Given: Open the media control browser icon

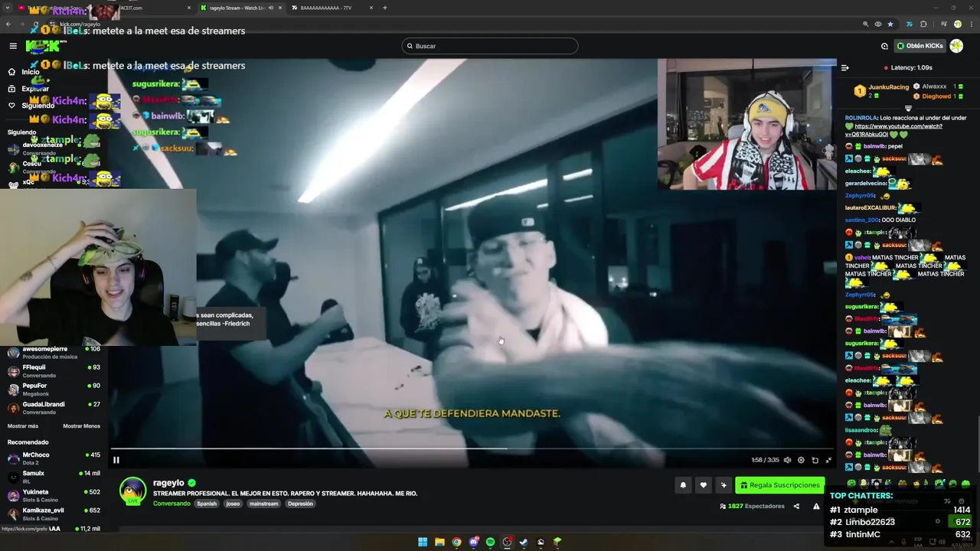Looking at the screenshot, I should pyautogui.click(x=943, y=24).
